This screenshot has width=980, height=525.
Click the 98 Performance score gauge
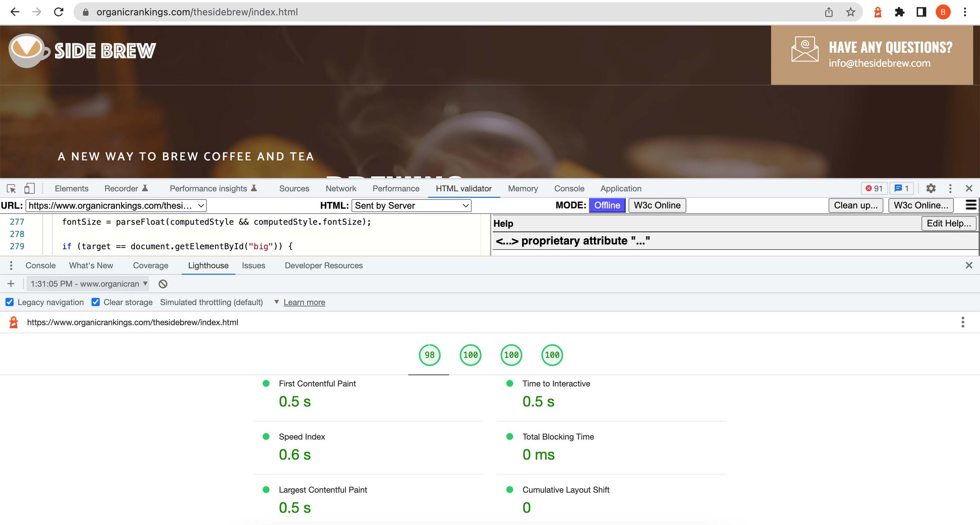(429, 355)
